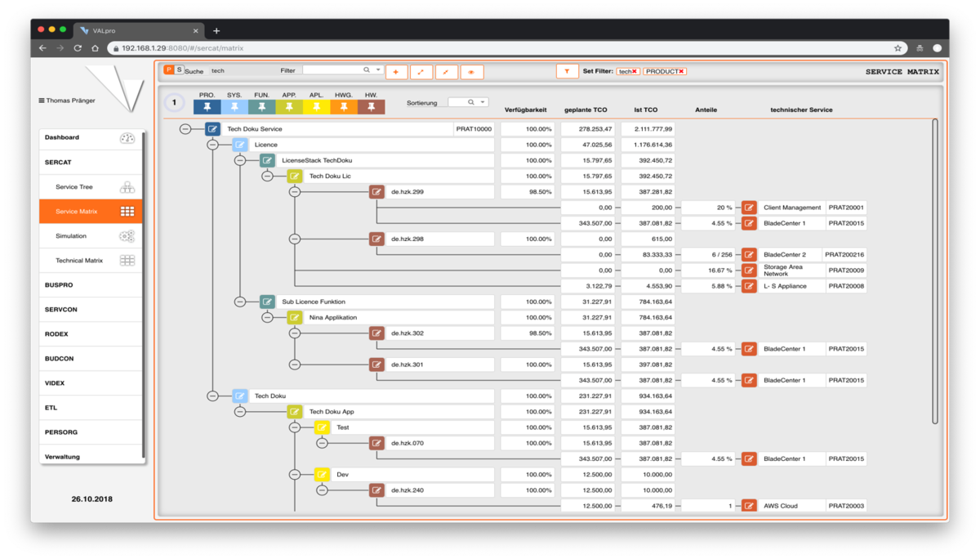The width and height of the screenshot is (980, 559).
Task: Edit LicenseStack TechDoku via teal icon
Action: point(267,160)
